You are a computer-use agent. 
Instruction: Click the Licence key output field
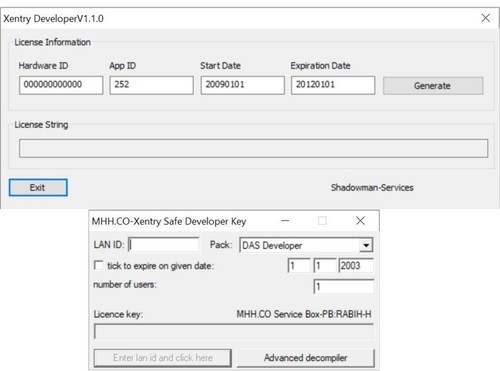click(x=234, y=332)
